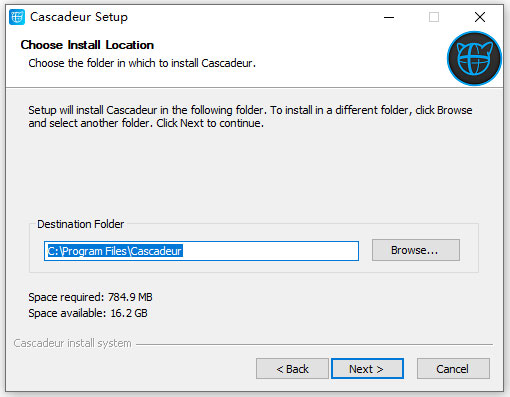Focus the destination folder path field
The image size is (510, 397).
click(x=201, y=251)
